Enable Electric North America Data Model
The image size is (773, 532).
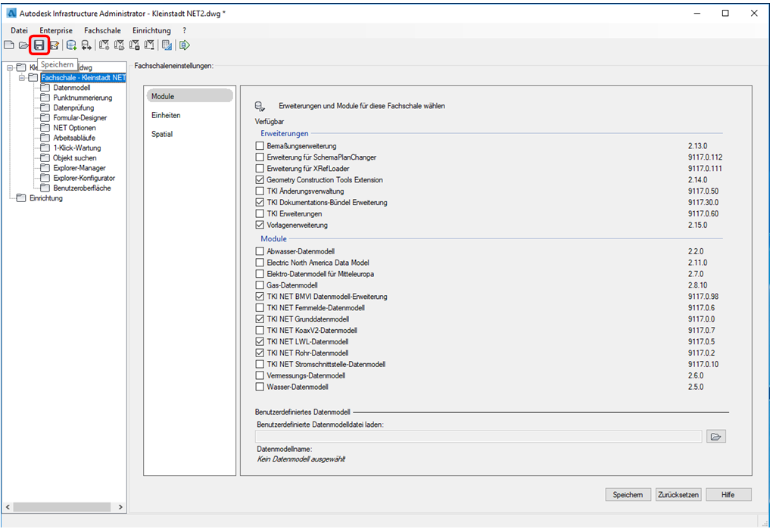point(260,263)
